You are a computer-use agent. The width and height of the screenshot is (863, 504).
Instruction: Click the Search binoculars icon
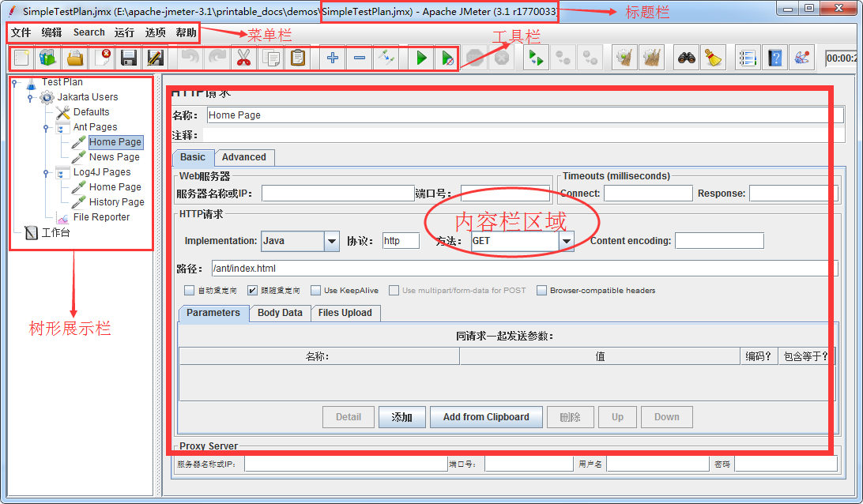[x=687, y=58]
